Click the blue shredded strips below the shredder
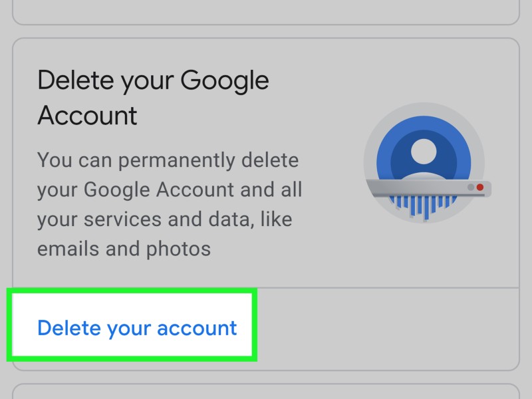532x399 pixels. (424, 206)
